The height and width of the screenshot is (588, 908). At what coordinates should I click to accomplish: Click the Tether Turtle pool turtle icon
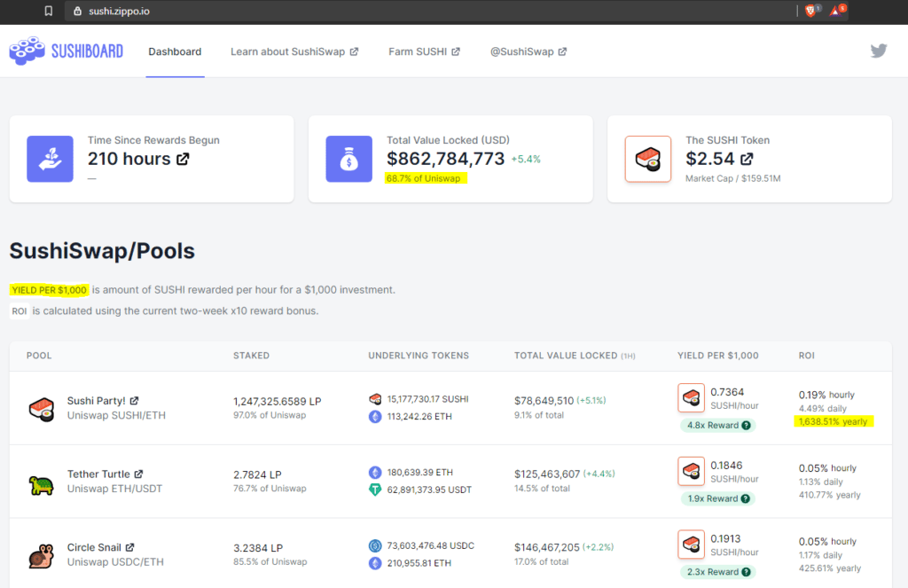click(41, 483)
